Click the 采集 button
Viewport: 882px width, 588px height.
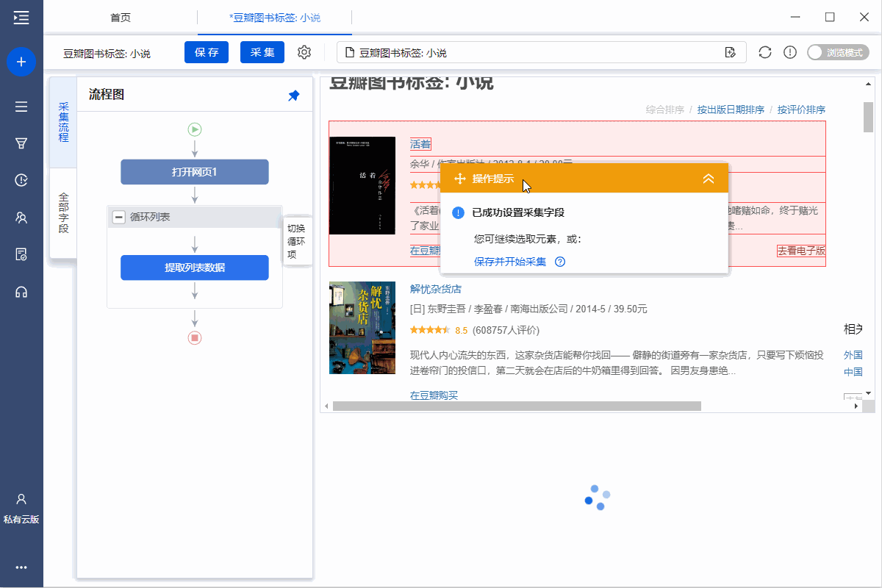262,52
